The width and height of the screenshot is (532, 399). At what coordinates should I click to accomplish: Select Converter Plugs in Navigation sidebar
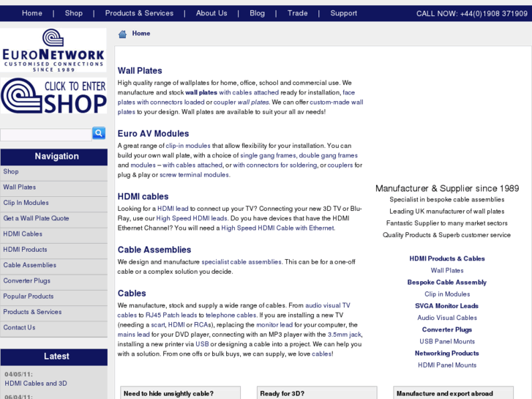point(53,281)
